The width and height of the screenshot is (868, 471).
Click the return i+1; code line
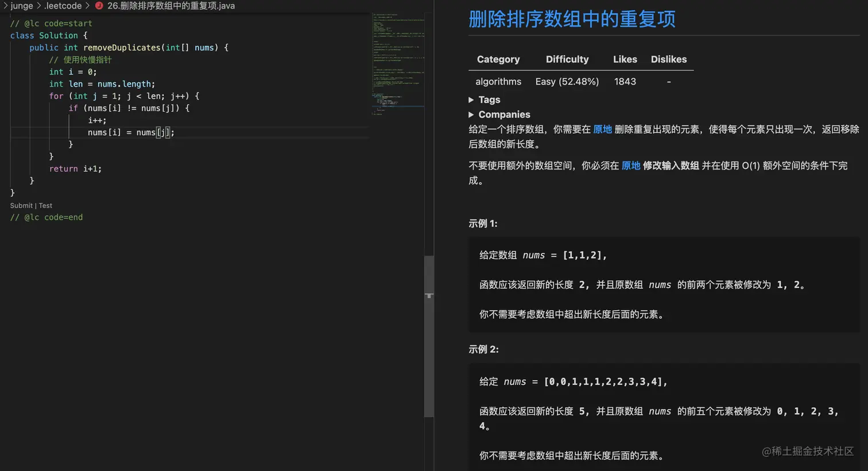click(x=75, y=169)
